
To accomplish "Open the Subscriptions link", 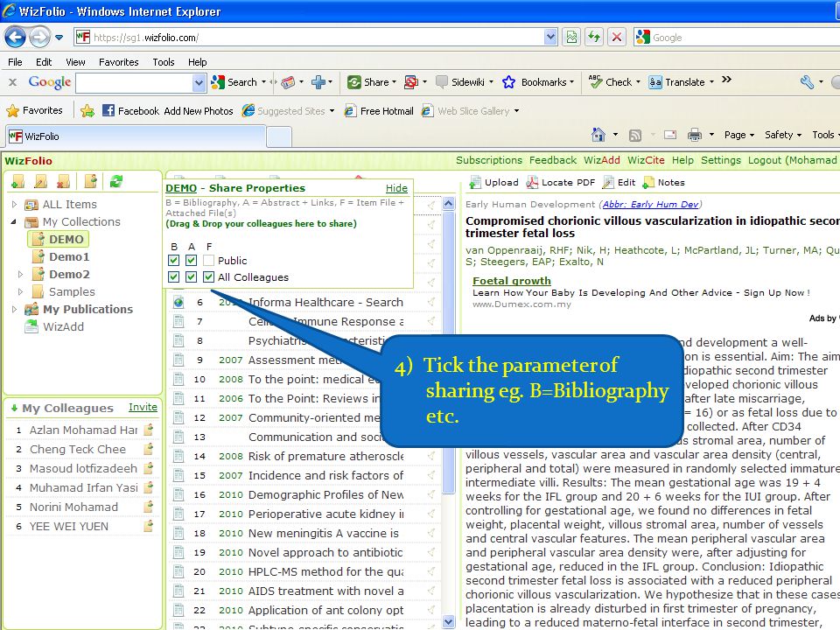I will [488, 160].
